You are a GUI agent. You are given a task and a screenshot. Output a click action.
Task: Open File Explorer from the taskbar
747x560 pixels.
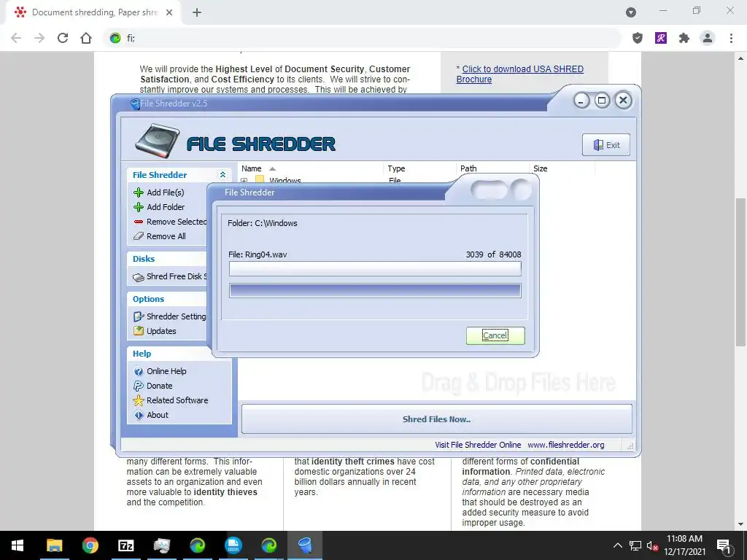point(54,545)
